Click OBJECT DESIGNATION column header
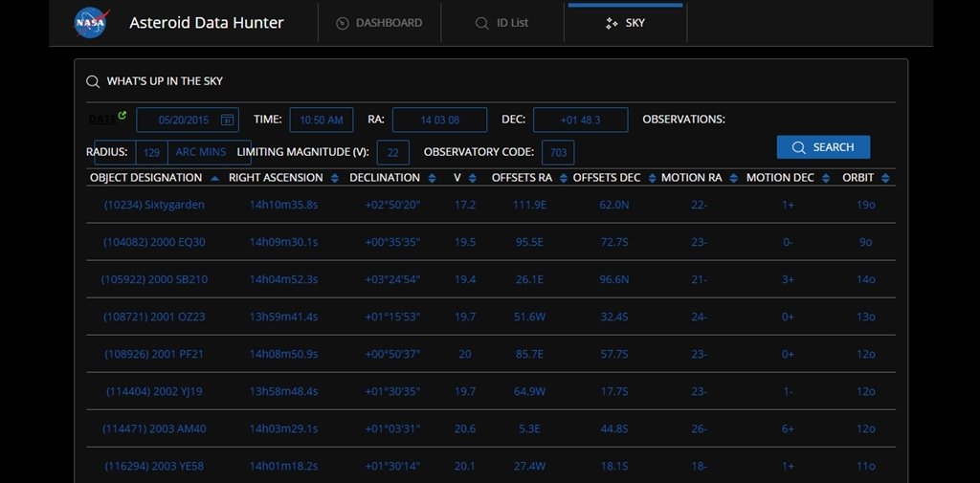 click(145, 178)
